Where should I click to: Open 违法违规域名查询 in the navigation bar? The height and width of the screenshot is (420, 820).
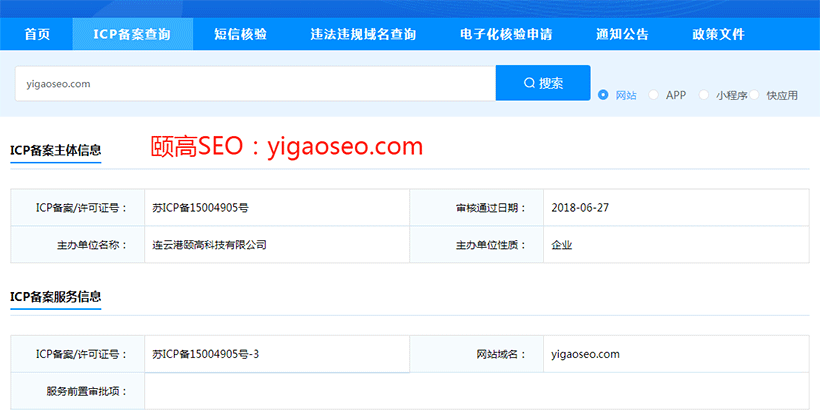tap(363, 34)
